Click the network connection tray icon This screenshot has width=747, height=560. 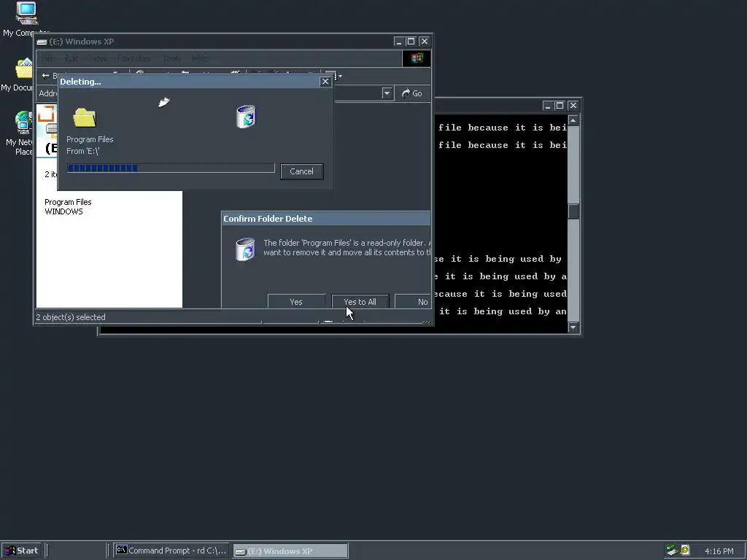pyautogui.click(x=672, y=551)
